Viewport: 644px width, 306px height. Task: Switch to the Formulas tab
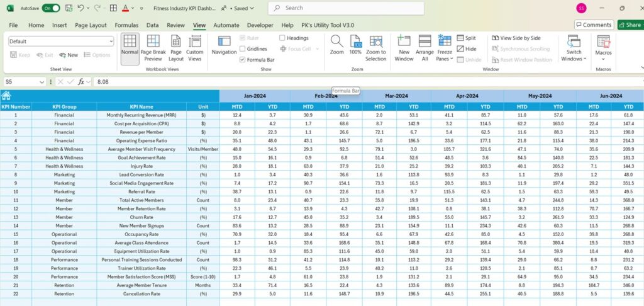tap(126, 25)
